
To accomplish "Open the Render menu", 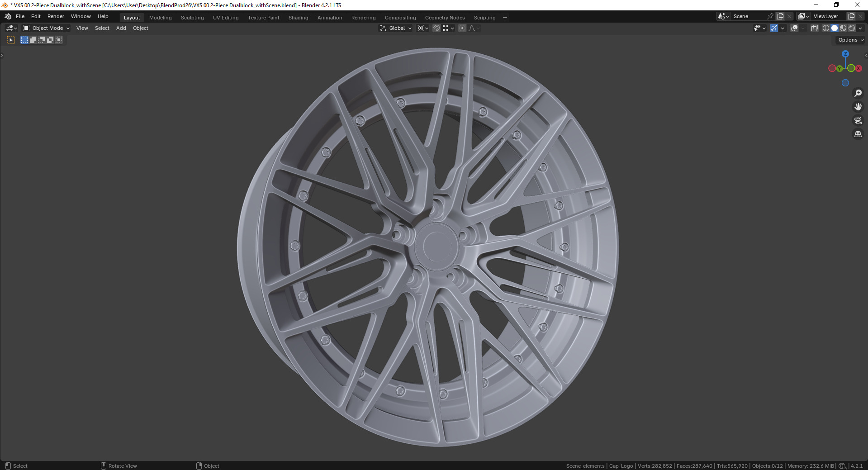I will [56, 16].
